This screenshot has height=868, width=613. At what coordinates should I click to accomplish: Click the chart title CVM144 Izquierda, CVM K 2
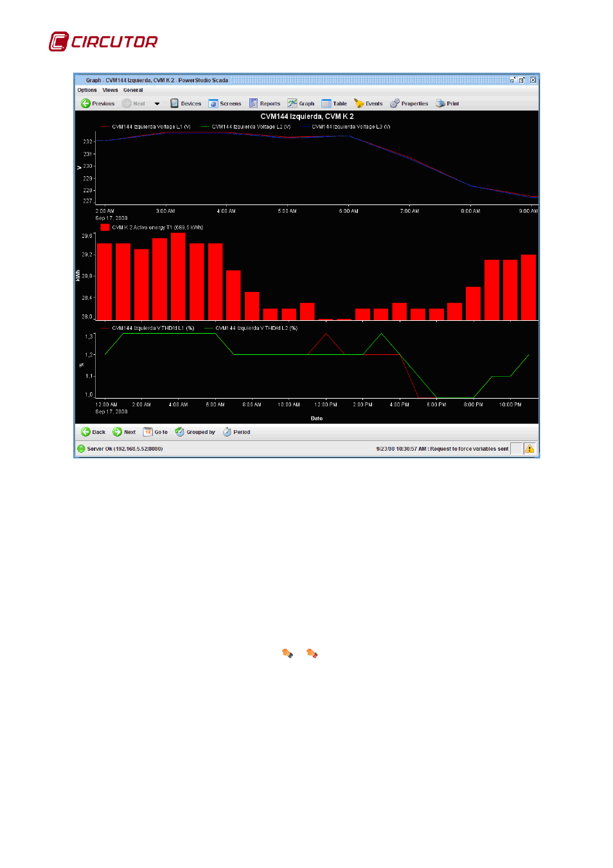(x=307, y=116)
